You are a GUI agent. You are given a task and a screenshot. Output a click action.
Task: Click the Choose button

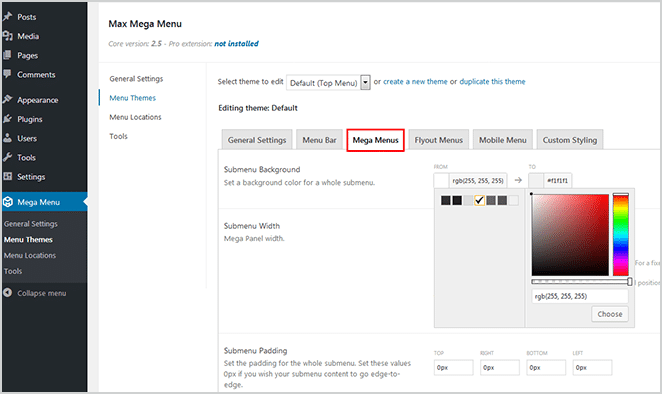(610, 314)
